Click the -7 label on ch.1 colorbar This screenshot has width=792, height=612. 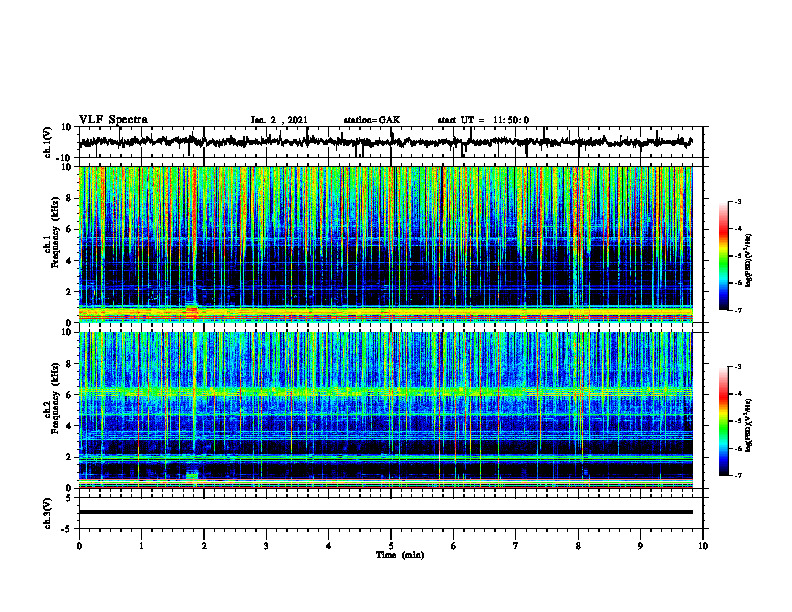pos(737,310)
